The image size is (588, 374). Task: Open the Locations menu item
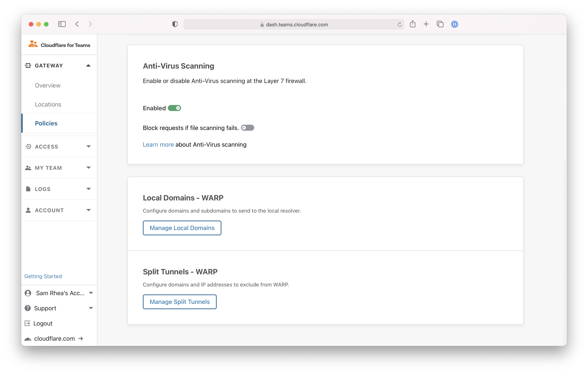coord(48,104)
